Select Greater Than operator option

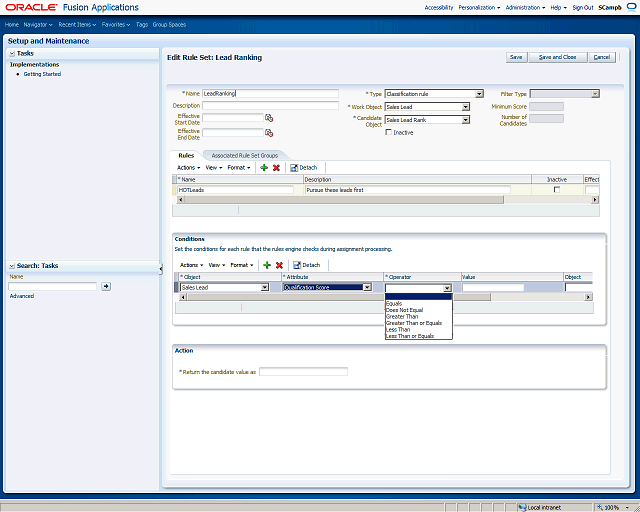pos(419,317)
